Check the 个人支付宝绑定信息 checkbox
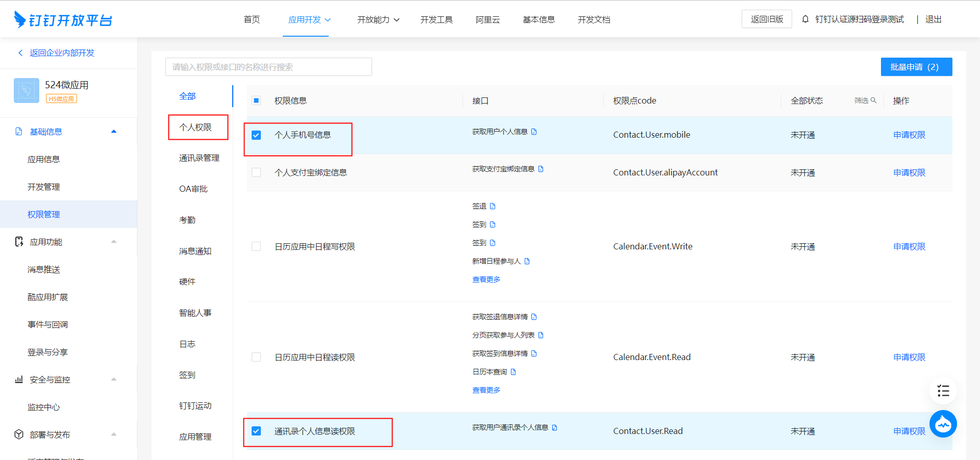980x460 pixels. (x=256, y=172)
